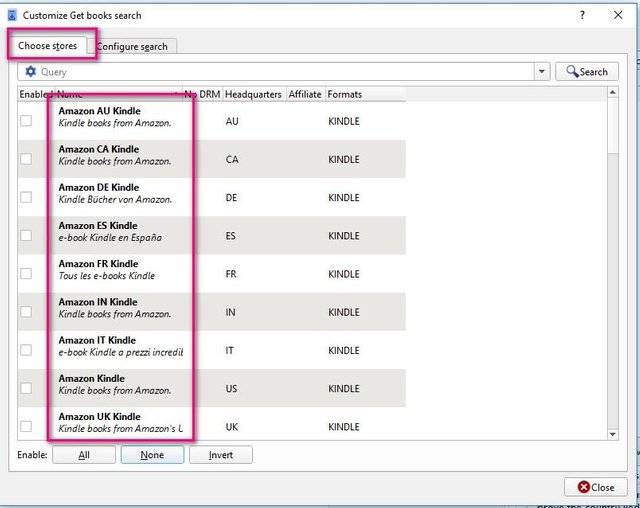The height and width of the screenshot is (508, 640).
Task: Select the Amazon UK Kindle row name
Action: [100, 417]
